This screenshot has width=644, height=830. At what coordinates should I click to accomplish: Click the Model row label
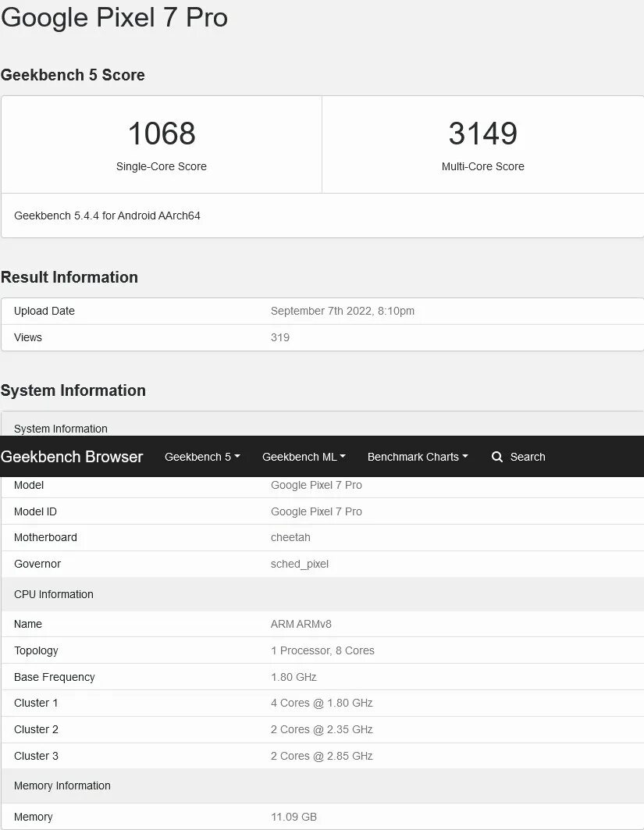tap(29, 485)
